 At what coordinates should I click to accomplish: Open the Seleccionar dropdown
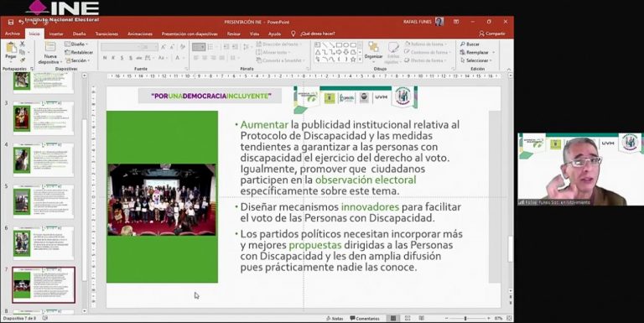click(476, 60)
